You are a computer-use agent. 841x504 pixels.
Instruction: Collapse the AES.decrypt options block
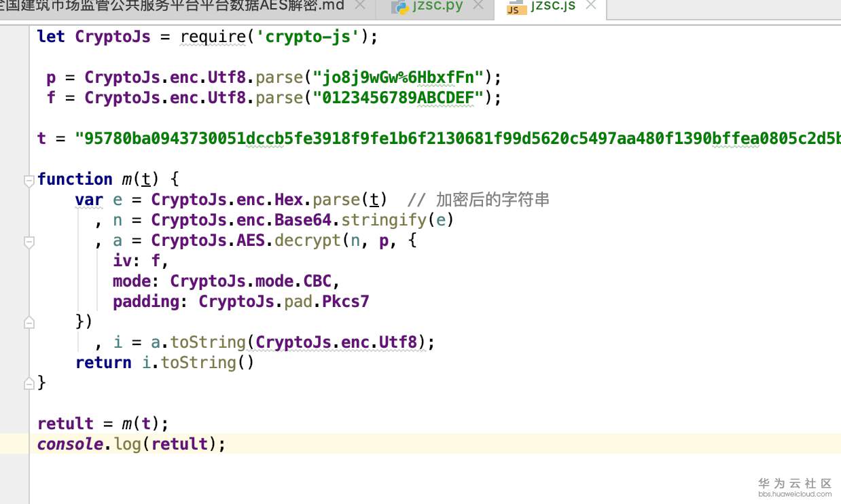point(29,240)
